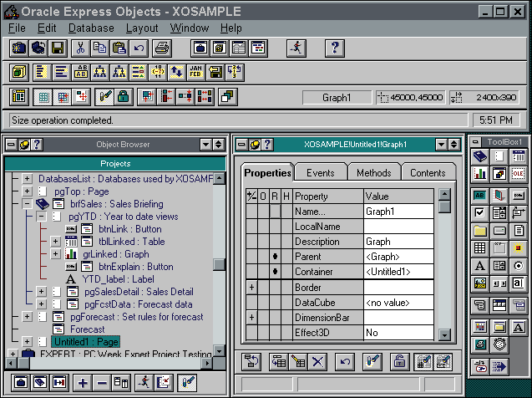Click the minus icon in Object Browser bottom toolbar
The width and height of the screenshot is (532, 398).
[102, 383]
